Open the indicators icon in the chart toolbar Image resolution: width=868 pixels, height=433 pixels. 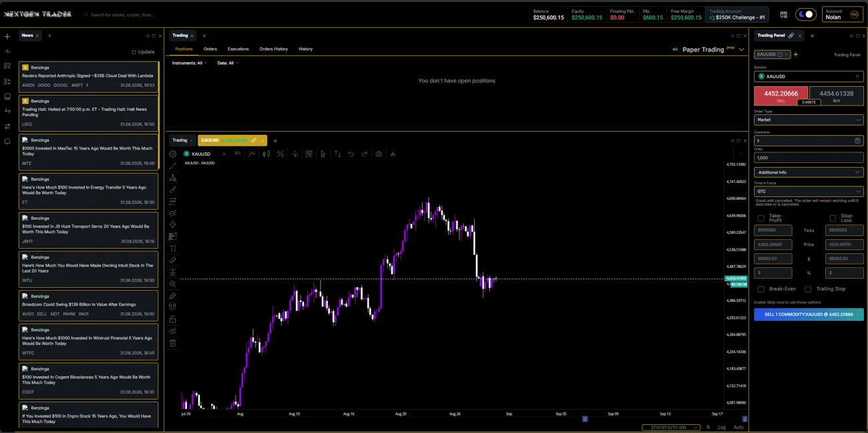252,154
